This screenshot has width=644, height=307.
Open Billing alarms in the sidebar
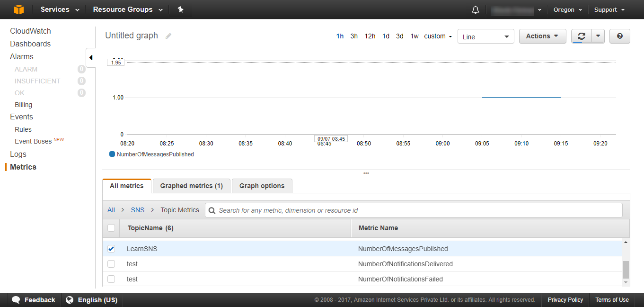pos(24,105)
